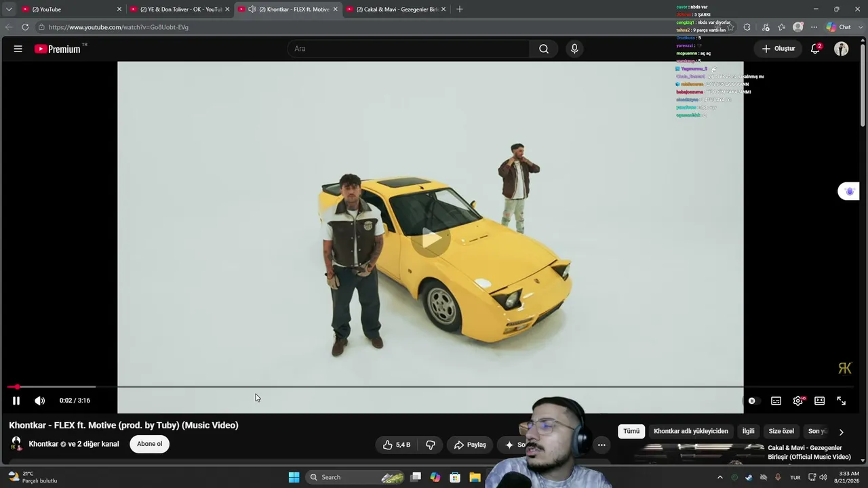The height and width of the screenshot is (488, 868).
Task: Close the Khontkar FLEX tab
Action: [x=335, y=9]
